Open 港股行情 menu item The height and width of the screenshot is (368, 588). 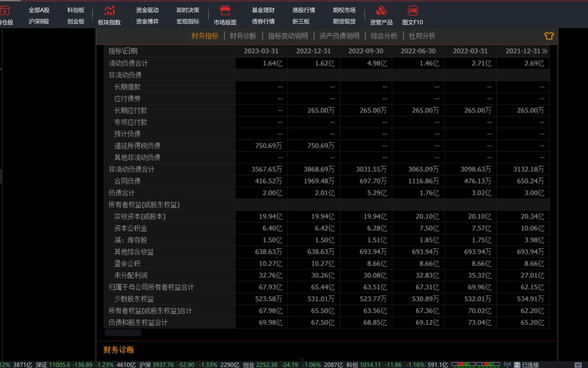[304, 10]
